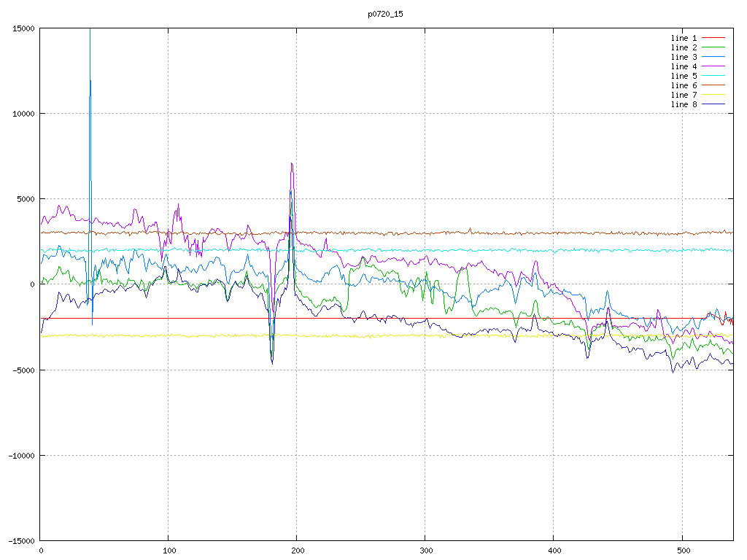Click the red line sample beside 'line 1'
747x560 pixels.
(713, 38)
